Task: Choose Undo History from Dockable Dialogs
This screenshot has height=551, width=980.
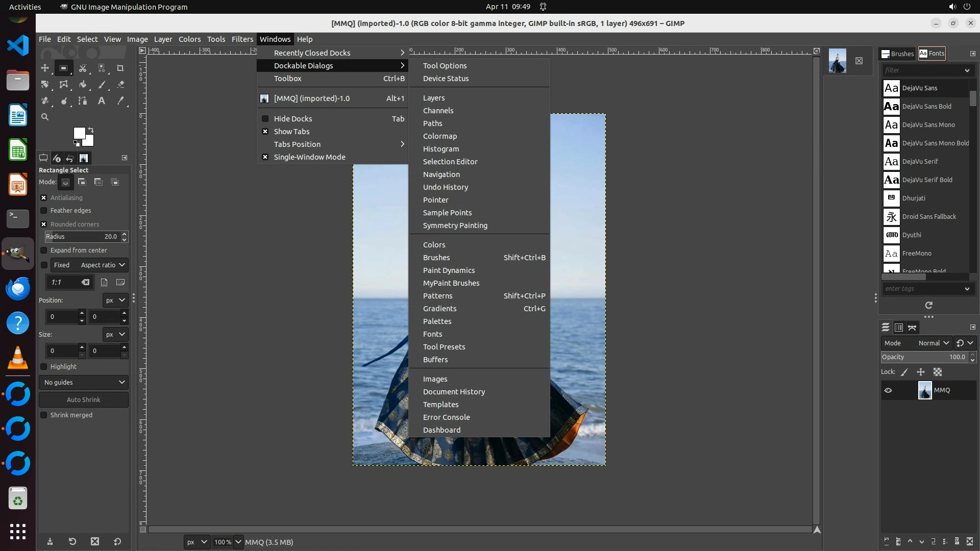Action: tap(445, 187)
